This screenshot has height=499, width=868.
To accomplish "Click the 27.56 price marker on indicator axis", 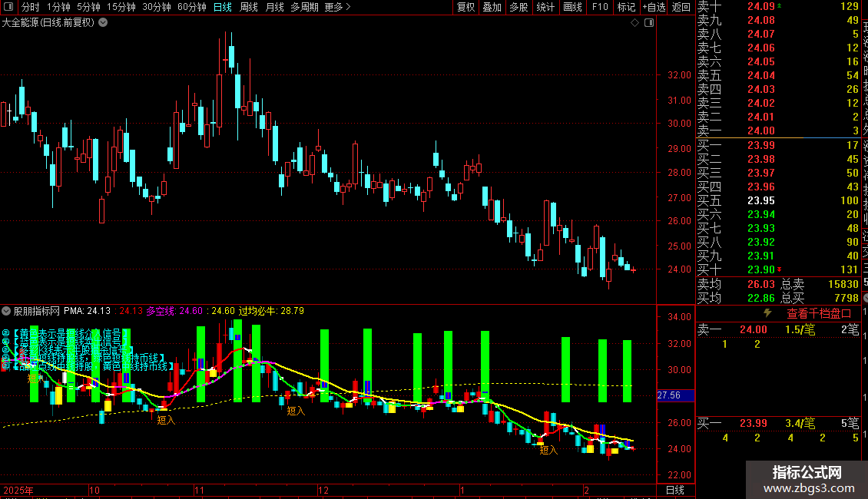I will coord(674,395).
